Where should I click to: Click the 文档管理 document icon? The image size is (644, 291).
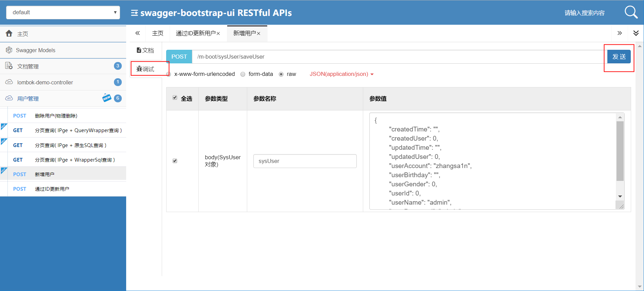(9, 66)
